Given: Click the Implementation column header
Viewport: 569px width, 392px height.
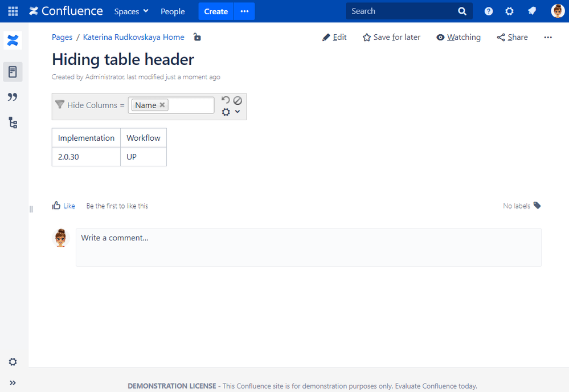Looking at the screenshot, I should (87, 138).
